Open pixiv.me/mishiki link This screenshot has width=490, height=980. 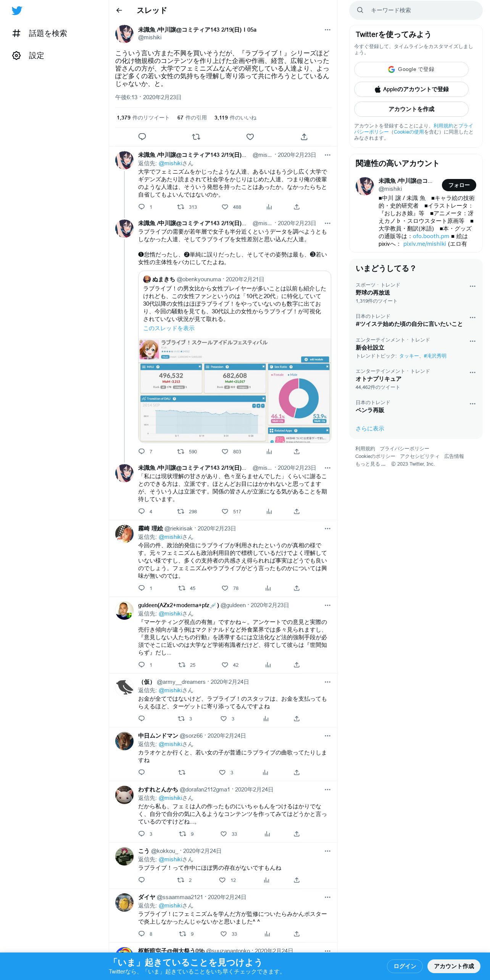point(424,244)
